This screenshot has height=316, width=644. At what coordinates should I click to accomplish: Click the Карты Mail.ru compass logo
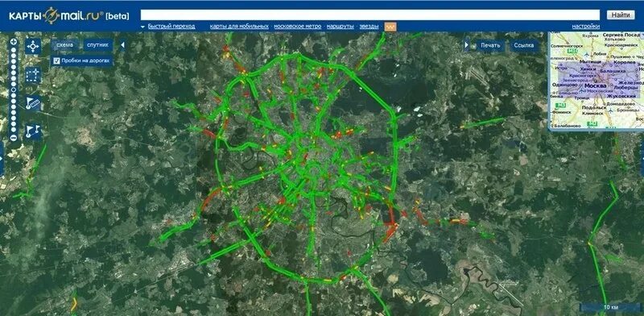pyautogui.click(x=51, y=15)
